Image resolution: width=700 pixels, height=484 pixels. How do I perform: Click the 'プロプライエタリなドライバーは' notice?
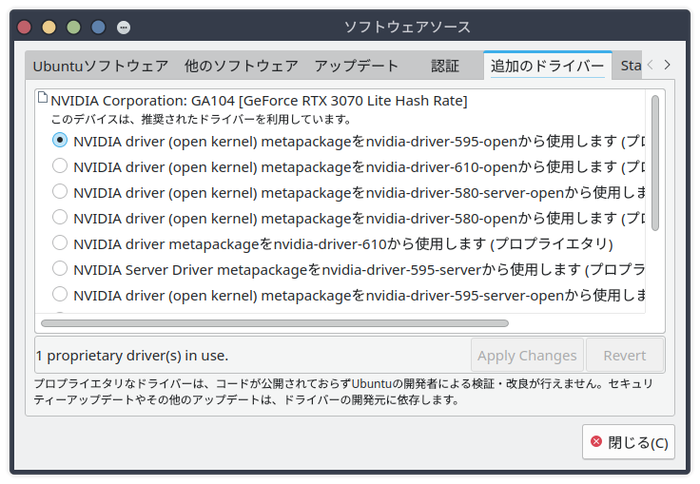click(344, 391)
